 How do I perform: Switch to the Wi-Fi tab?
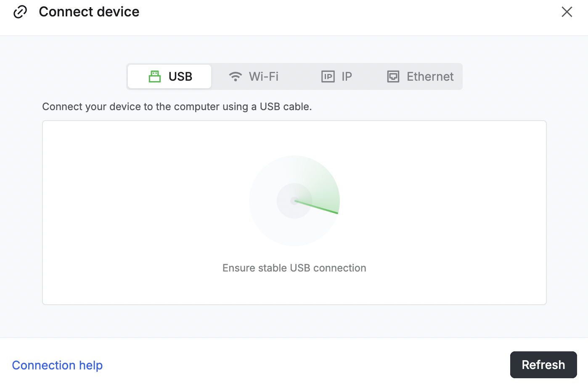coord(263,76)
